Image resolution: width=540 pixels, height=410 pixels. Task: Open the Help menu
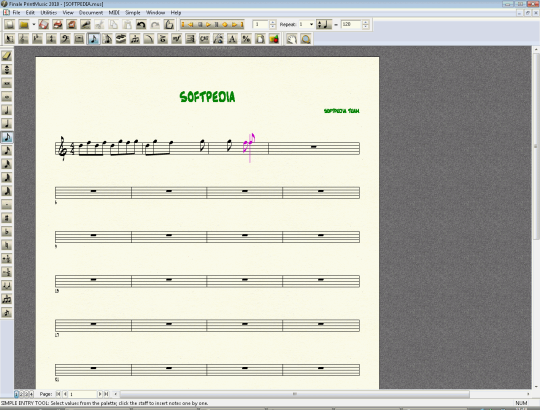[176, 13]
